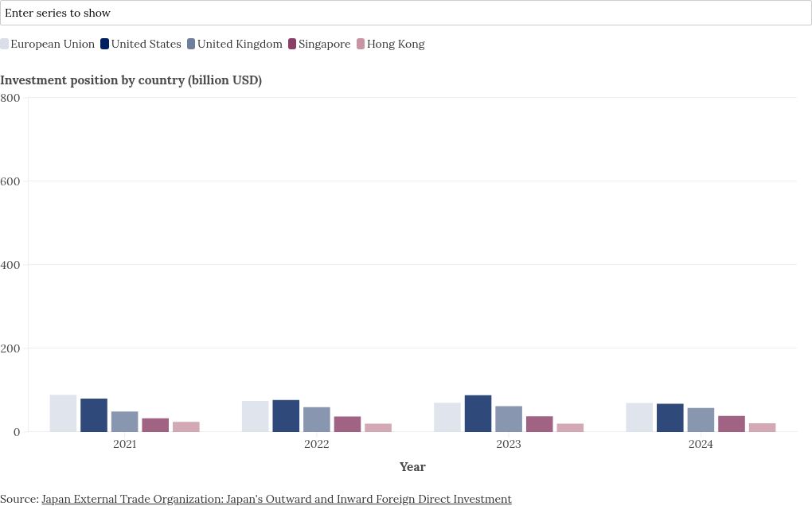The width and height of the screenshot is (812, 506).
Task: Click the 2024 European Union bar
Action: pyautogui.click(x=639, y=418)
